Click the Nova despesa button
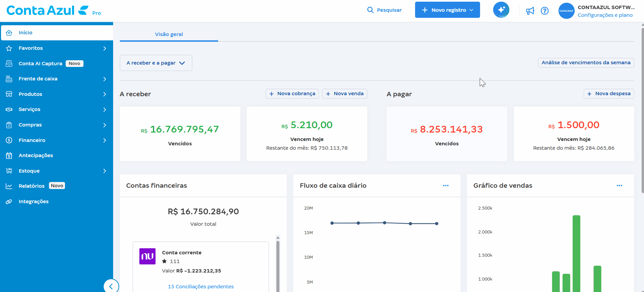 pos(609,94)
